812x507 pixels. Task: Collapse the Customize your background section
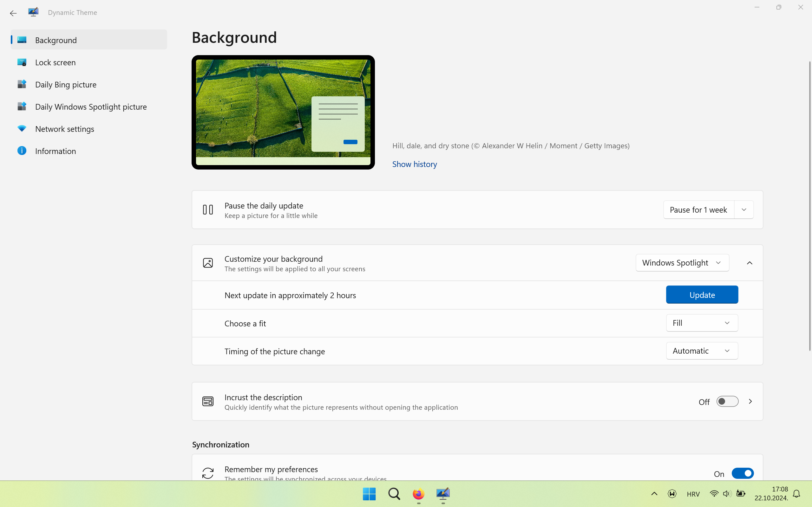pyautogui.click(x=749, y=263)
